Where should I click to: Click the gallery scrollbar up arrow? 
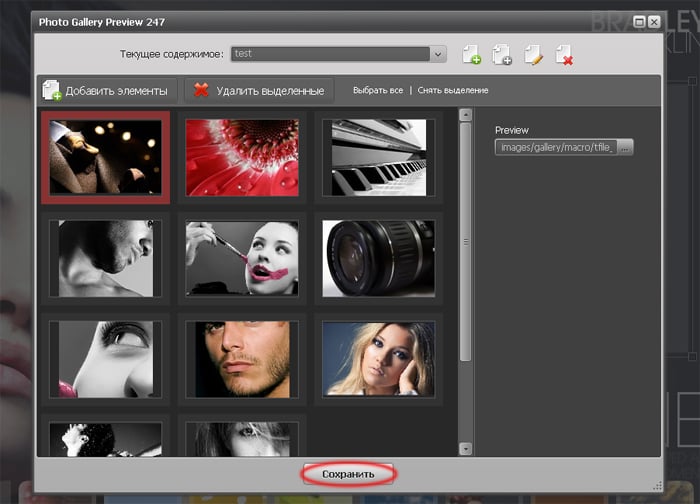click(x=465, y=115)
